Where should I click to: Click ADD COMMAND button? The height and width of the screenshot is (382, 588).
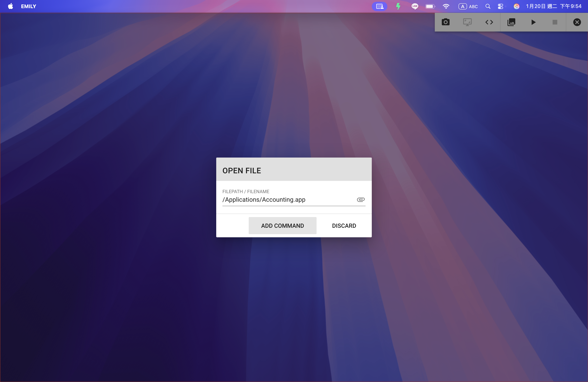(282, 226)
